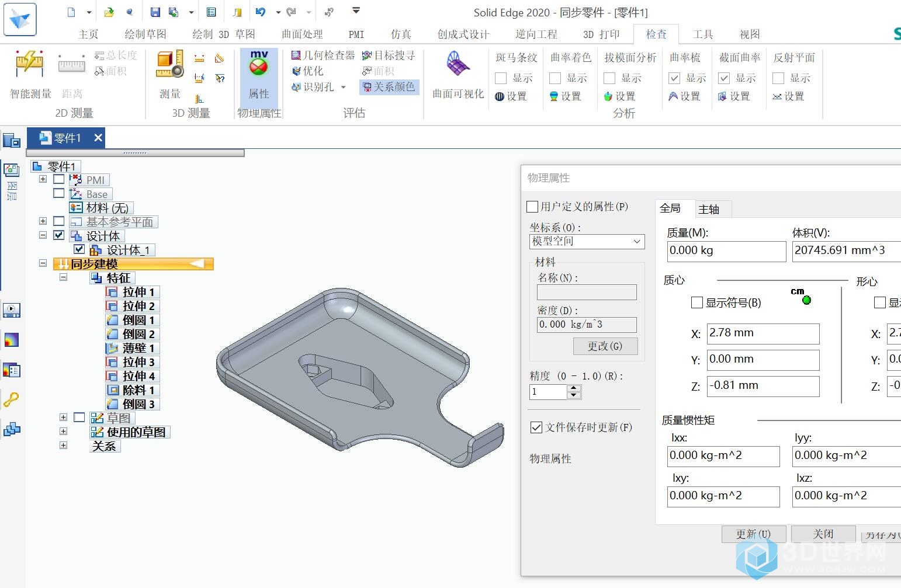Open the 识别孔 dropdown arrow
This screenshot has height=588, width=901.
point(344,88)
